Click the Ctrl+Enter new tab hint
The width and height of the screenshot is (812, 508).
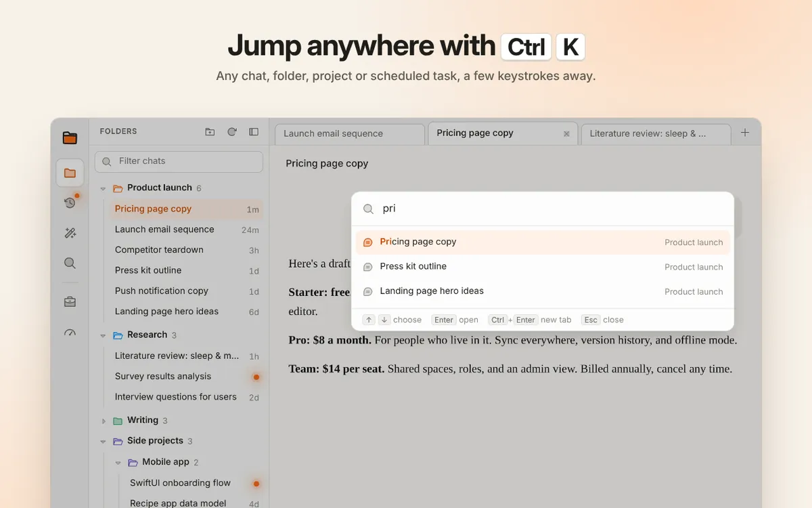pos(530,320)
